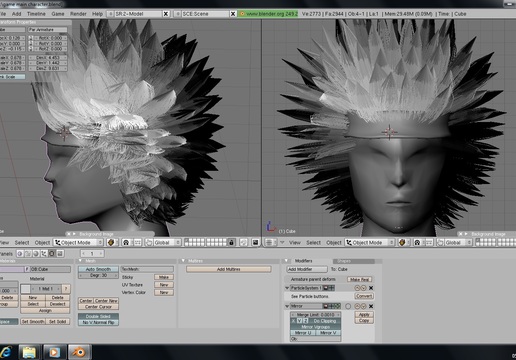Screen dimensions: 516x360
Task: Open the Help menu
Action: click(x=97, y=14)
